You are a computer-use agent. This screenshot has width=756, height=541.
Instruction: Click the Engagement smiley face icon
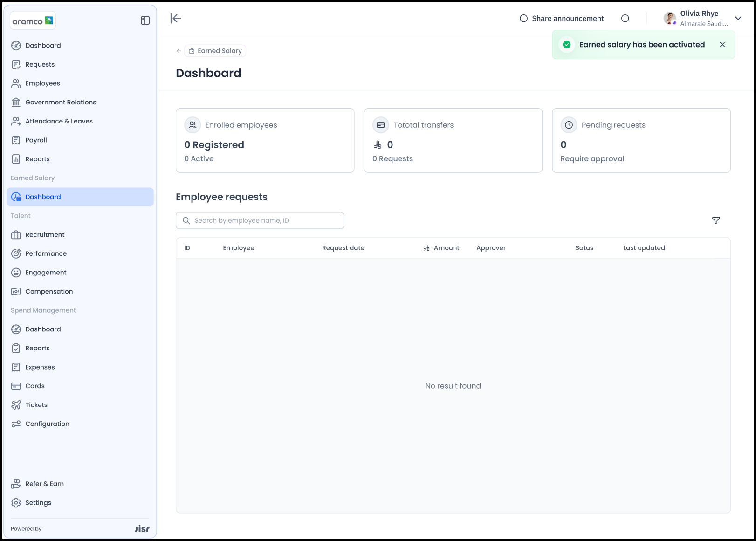[16, 273]
